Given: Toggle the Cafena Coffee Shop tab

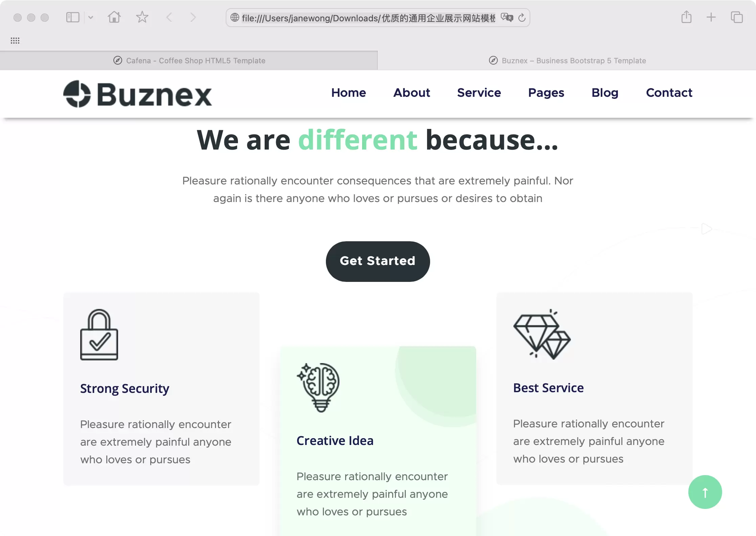Looking at the screenshot, I should point(189,60).
